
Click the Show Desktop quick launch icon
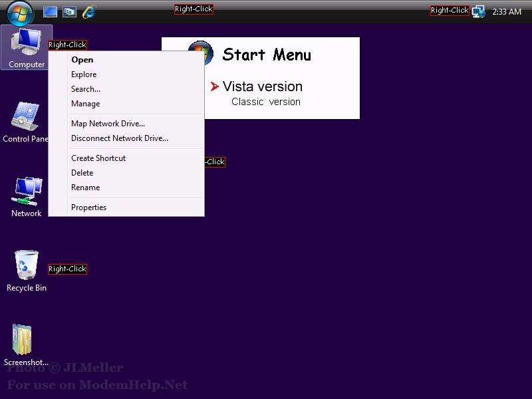tap(50, 12)
